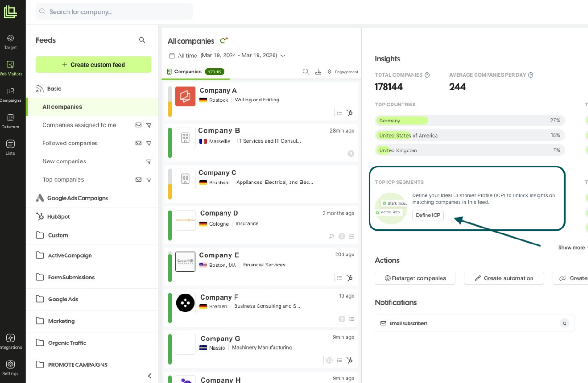Click list icon on Company D card
Viewport: 588px width, 383px height.
coord(352,237)
